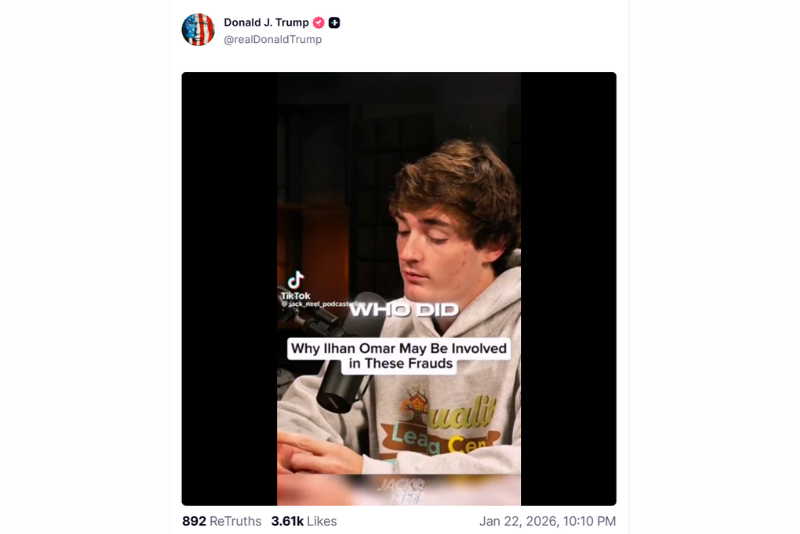Click the ReTruths label text
The width and height of the screenshot is (800, 534).
[235, 521]
